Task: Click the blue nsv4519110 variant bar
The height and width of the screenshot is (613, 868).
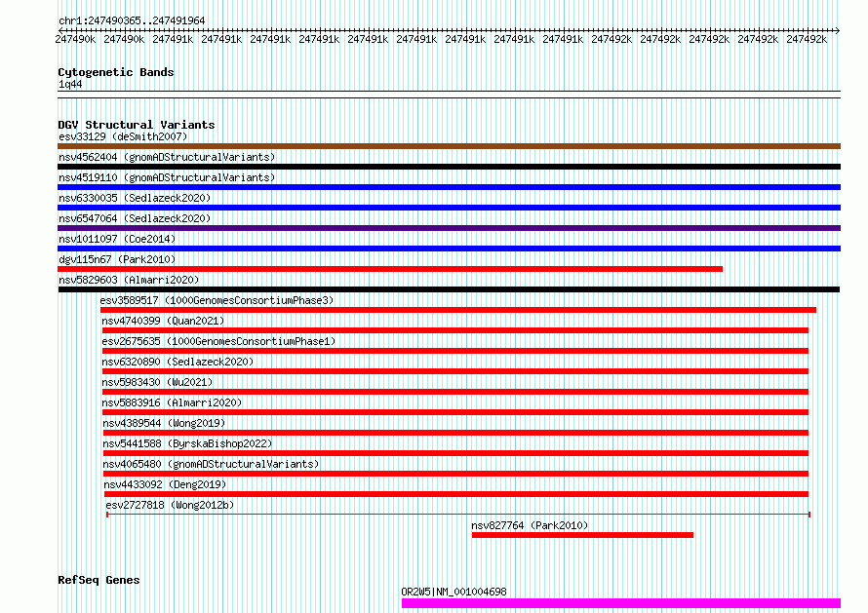Action: (449, 187)
